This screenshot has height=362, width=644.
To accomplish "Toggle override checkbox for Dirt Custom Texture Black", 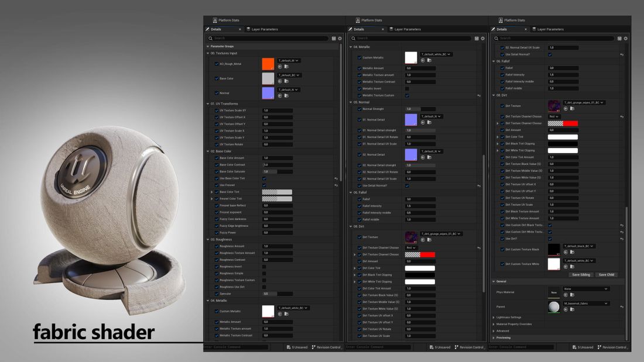I will (503, 249).
